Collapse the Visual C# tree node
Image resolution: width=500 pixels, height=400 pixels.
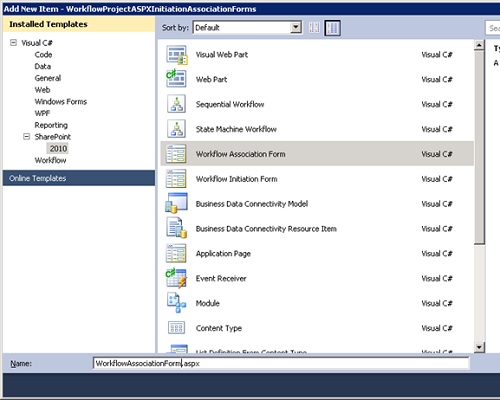pyautogui.click(x=13, y=42)
